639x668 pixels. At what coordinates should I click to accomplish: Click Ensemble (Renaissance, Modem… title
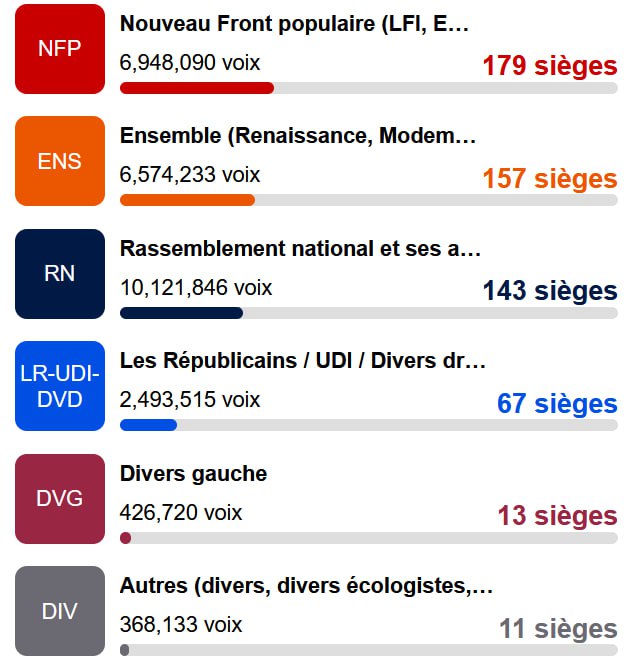click(x=298, y=136)
